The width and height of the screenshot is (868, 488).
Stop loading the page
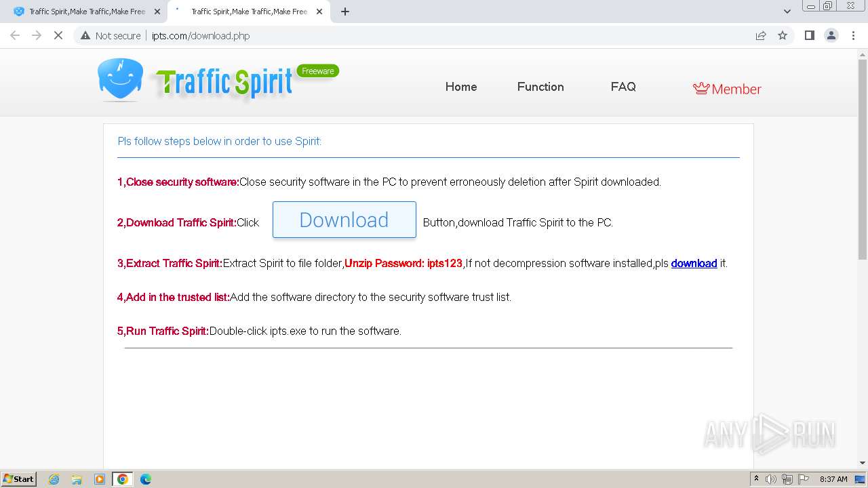pyautogui.click(x=58, y=35)
